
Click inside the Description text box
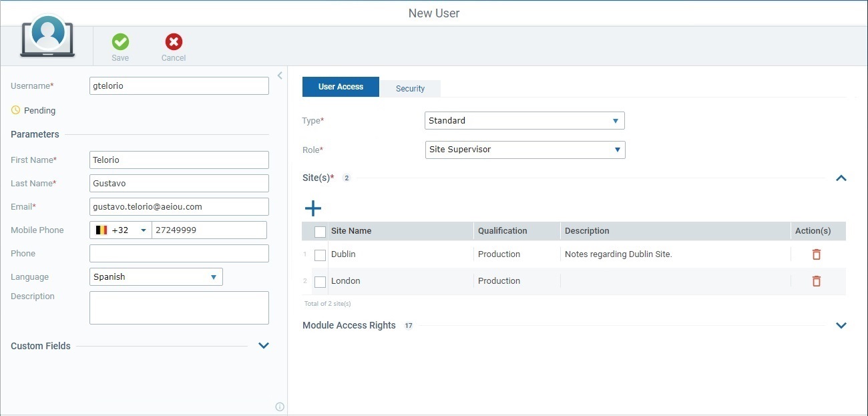point(179,307)
